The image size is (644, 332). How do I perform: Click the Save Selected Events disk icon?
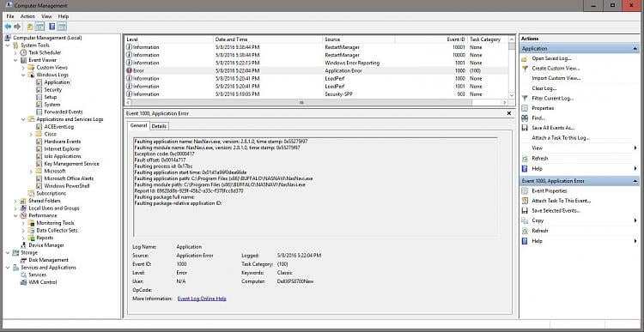tap(525, 210)
